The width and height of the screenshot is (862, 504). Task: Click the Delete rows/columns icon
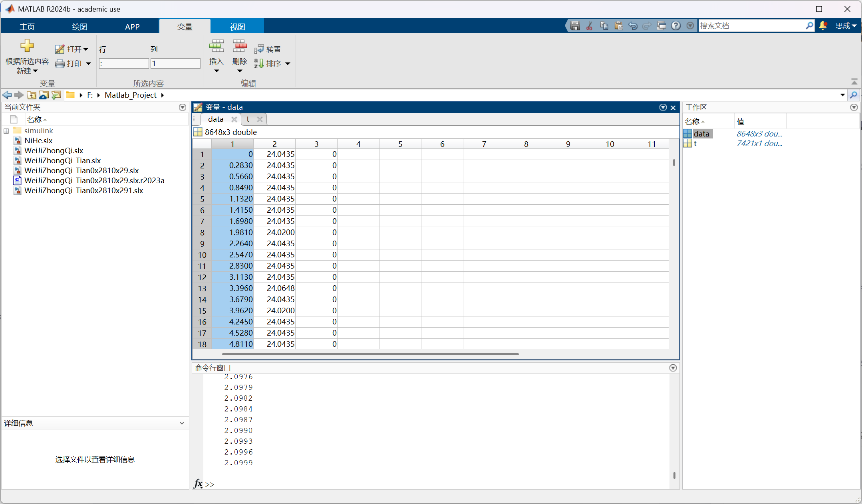pyautogui.click(x=239, y=46)
